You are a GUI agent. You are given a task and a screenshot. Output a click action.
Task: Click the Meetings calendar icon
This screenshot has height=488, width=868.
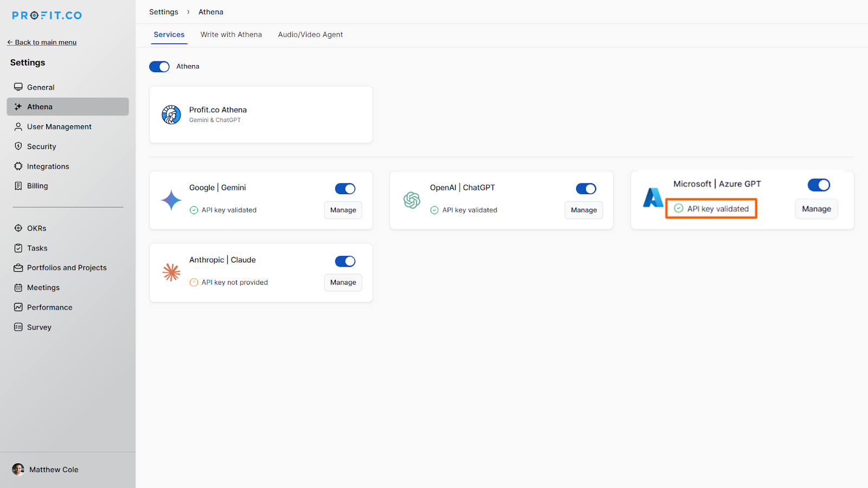pos(18,287)
